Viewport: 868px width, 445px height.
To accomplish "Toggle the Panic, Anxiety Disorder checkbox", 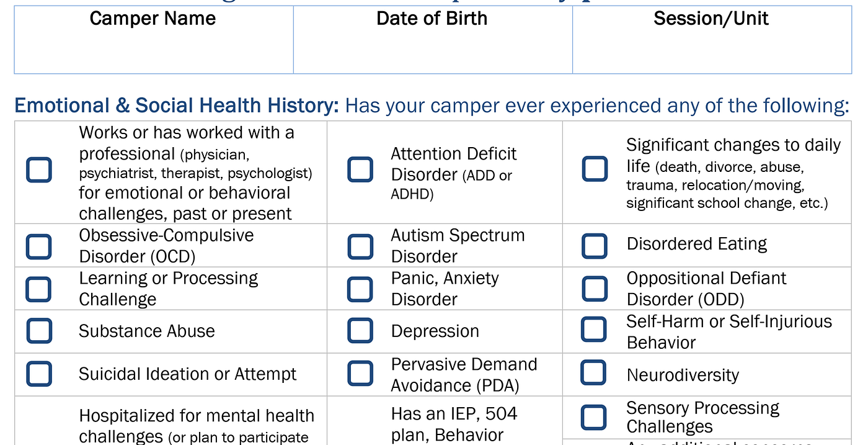I will point(360,289).
